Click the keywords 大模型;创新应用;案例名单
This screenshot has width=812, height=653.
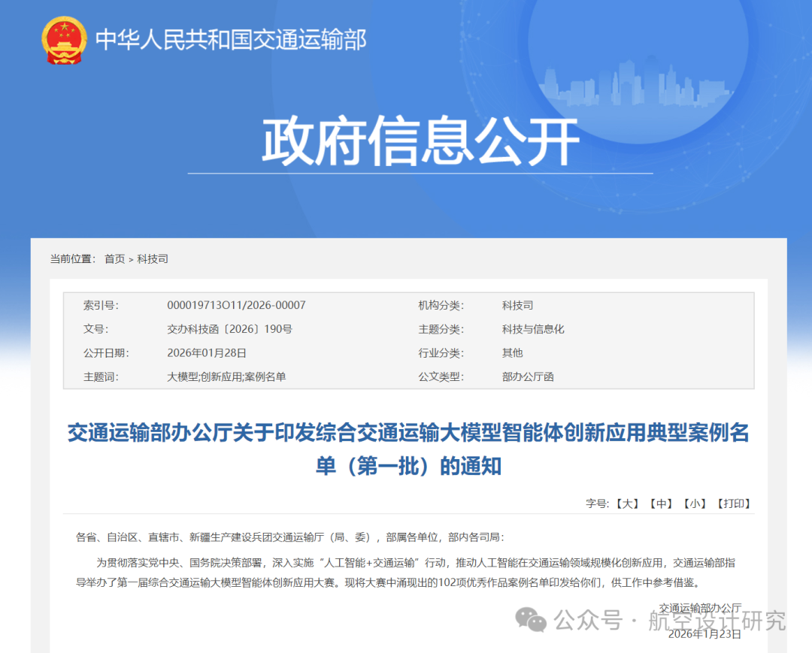pos(226,376)
